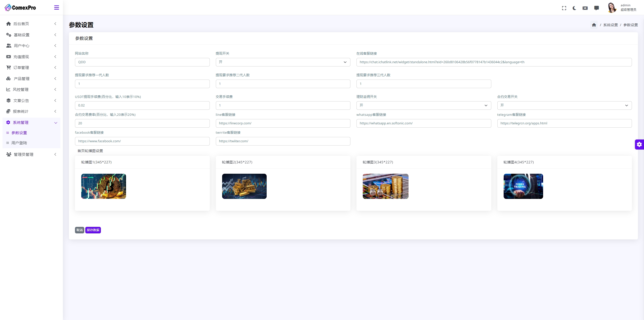This screenshot has width=644, height=320.
Task: Click the 后台首页 sidebar icon
Action: (9, 23)
